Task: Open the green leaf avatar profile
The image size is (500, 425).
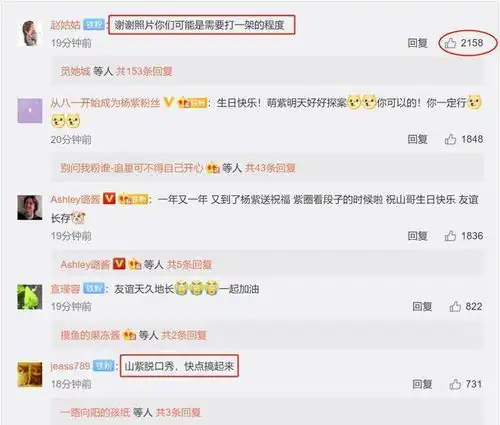Action: (x=30, y=297)
